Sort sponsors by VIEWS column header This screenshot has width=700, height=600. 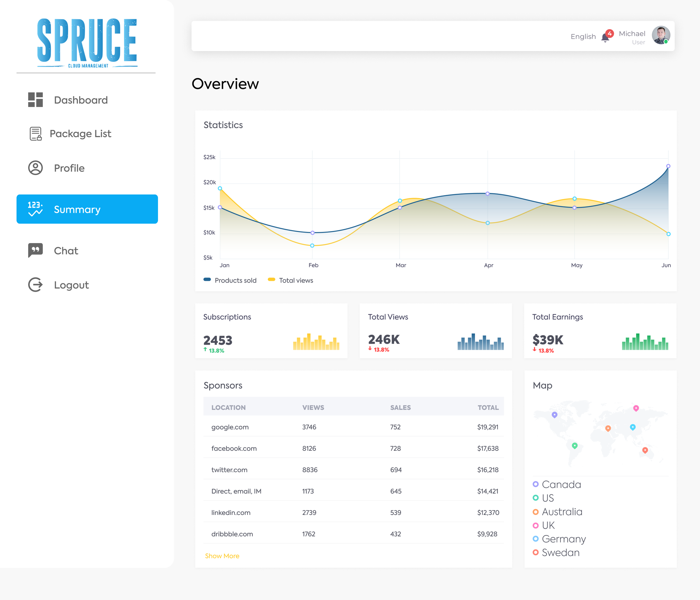pos(313,407)
